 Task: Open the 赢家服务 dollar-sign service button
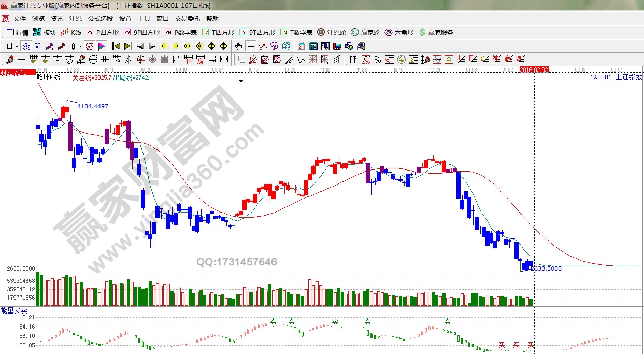(436, 32)
